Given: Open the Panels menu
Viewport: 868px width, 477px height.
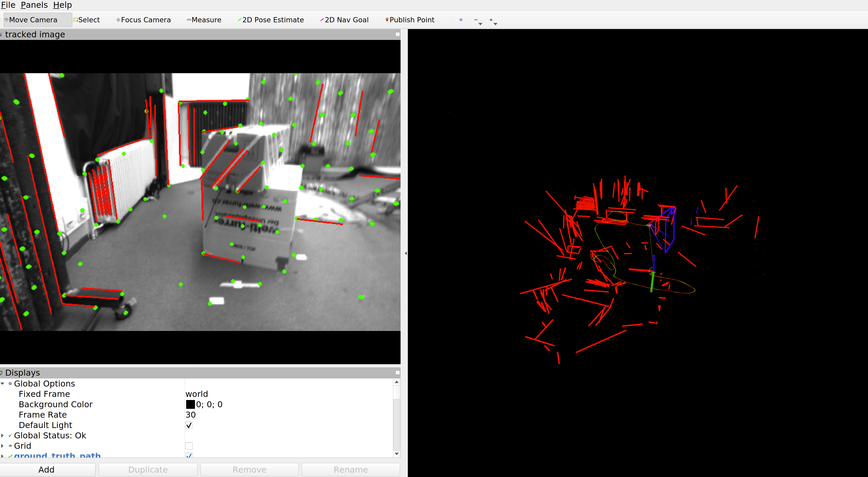Looking at the screenshot, I should [x=34, y=5].
